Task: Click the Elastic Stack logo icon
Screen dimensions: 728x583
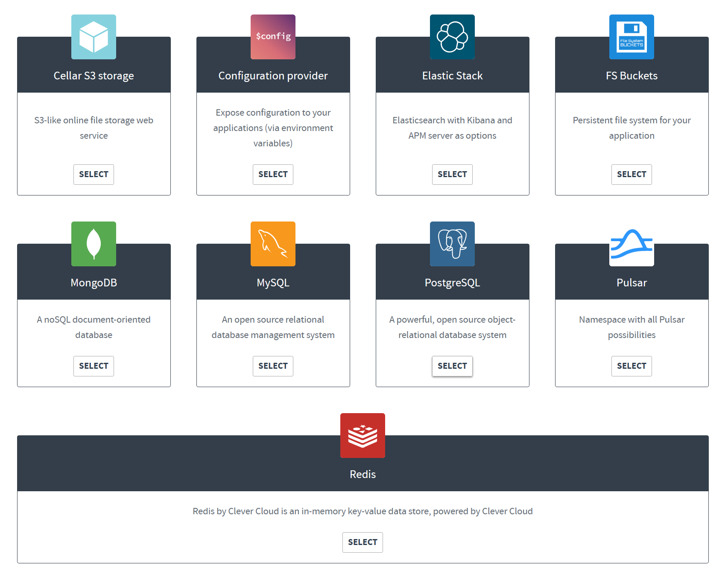Action: [x=452, y=37]
